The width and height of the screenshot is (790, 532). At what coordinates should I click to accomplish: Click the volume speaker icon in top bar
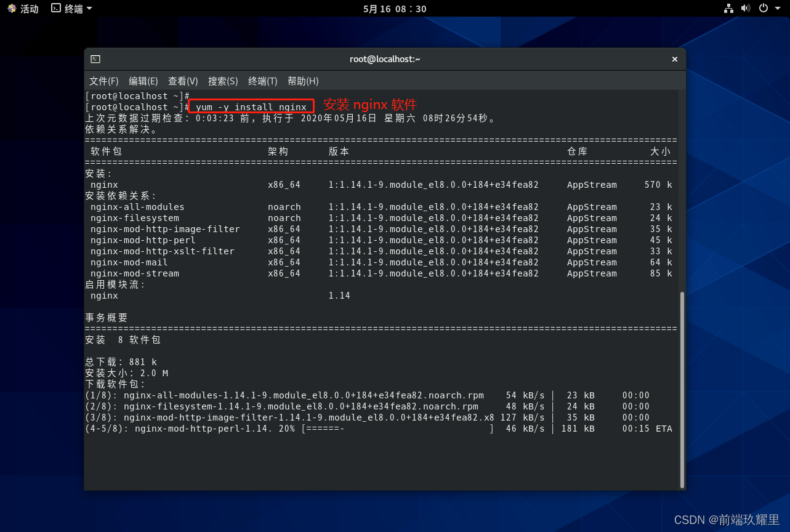[745, 9]
